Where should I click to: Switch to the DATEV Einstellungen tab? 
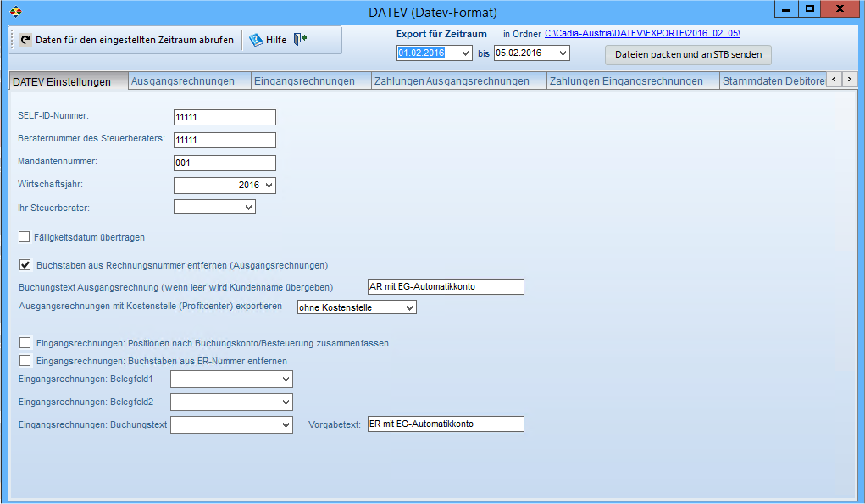(69, 81)
